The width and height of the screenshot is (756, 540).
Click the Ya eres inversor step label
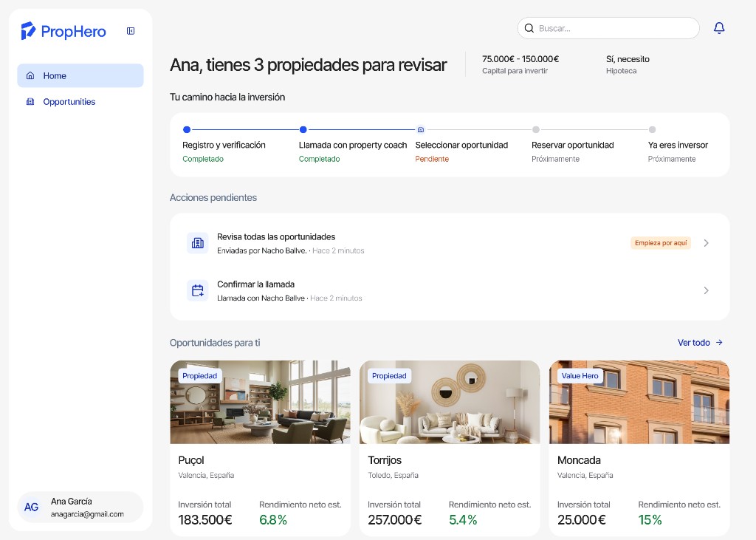coord(678,145)
